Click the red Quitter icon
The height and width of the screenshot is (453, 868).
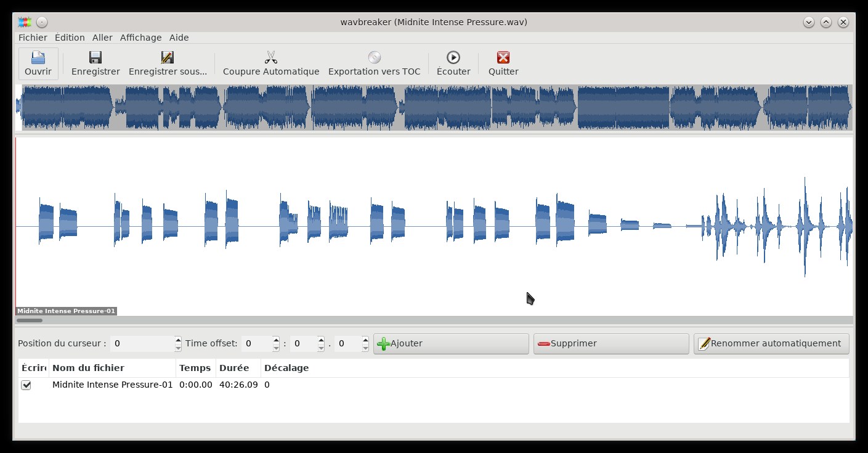(x=503, y=57)
